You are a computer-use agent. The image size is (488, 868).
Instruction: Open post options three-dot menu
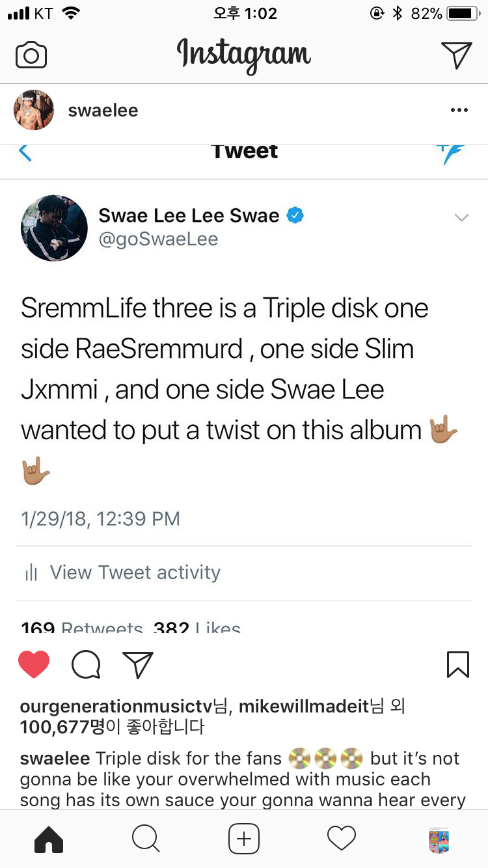[459, 110]
